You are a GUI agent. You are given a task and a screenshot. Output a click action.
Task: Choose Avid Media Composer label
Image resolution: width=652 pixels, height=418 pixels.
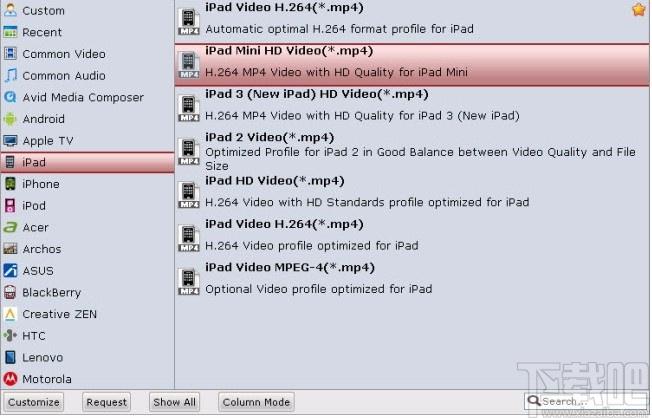(83, 97)
